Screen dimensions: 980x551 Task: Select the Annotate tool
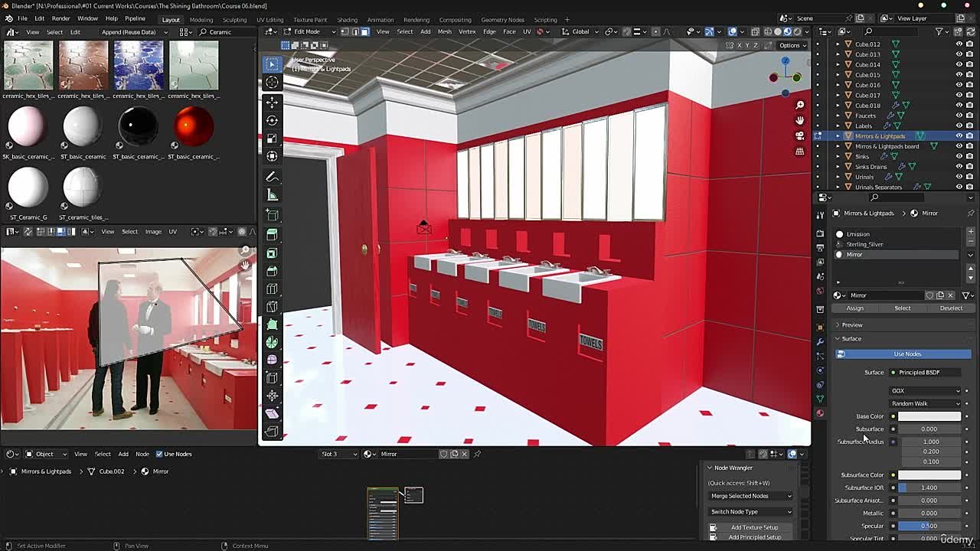click(272, 177)
